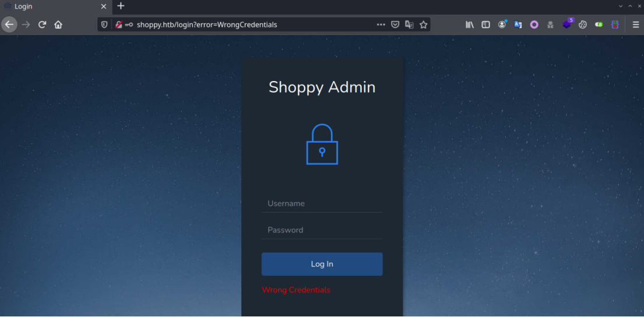The image size is (644, 317).
Task: Select the Login tab
Action: [56, 6]
